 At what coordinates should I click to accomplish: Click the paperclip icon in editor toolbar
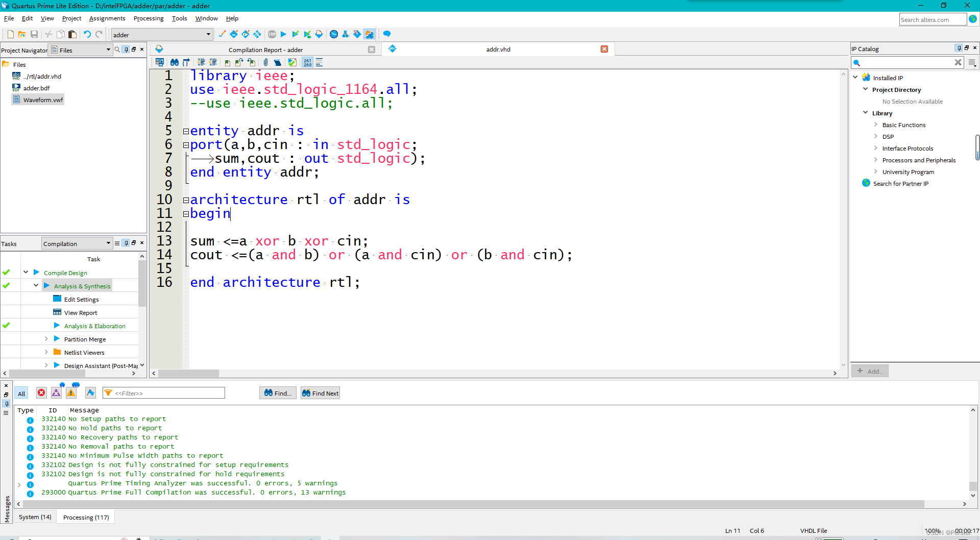[x=265, y=62]
